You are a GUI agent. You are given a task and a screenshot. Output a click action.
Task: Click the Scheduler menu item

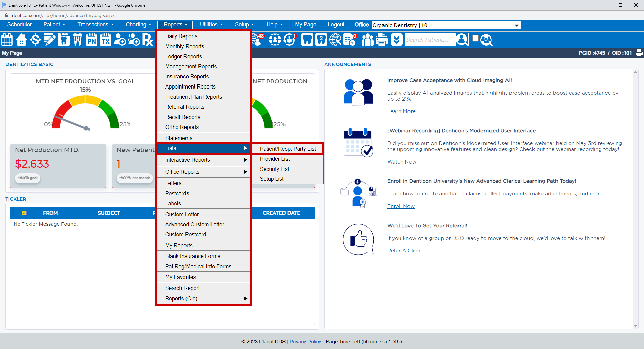(20, 24)
